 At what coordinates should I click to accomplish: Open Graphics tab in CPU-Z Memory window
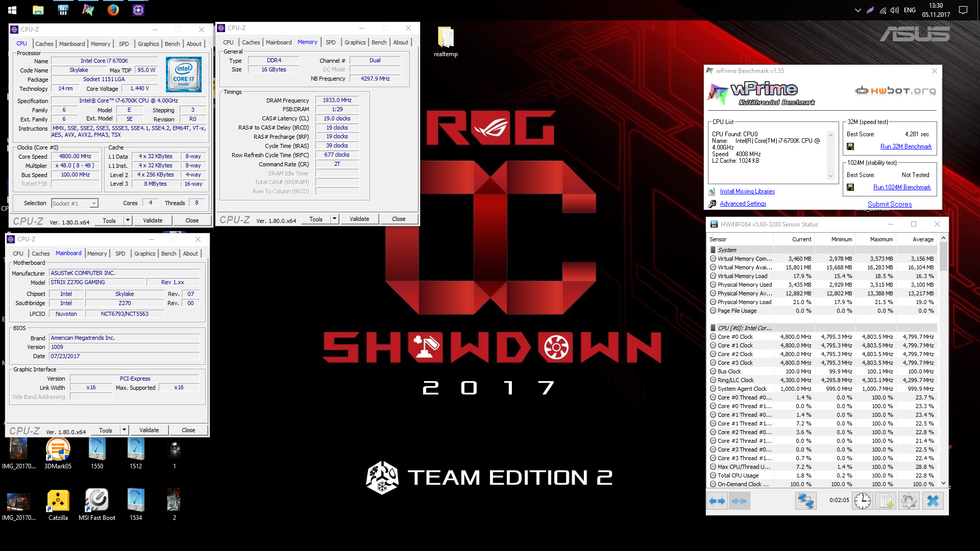tap(355, 42)
